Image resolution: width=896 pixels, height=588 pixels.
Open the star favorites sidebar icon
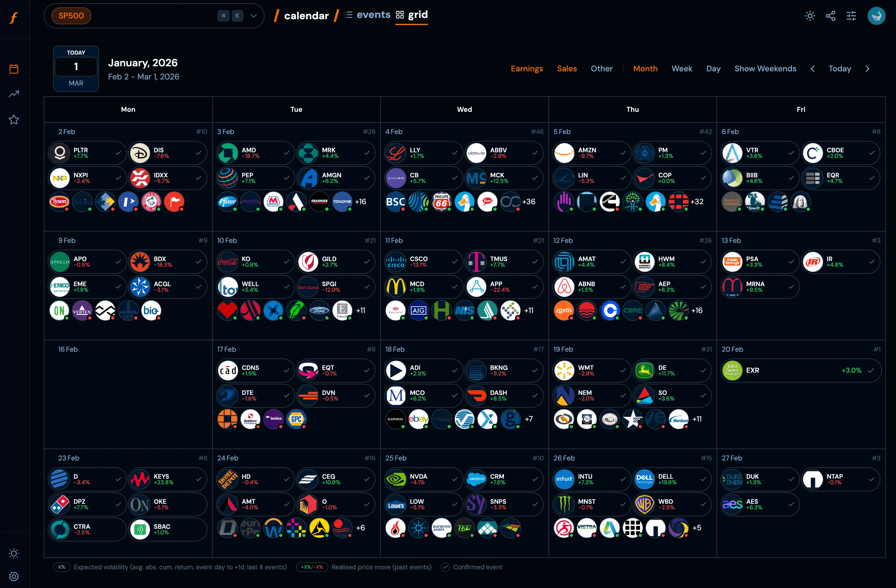coord(14,120)
